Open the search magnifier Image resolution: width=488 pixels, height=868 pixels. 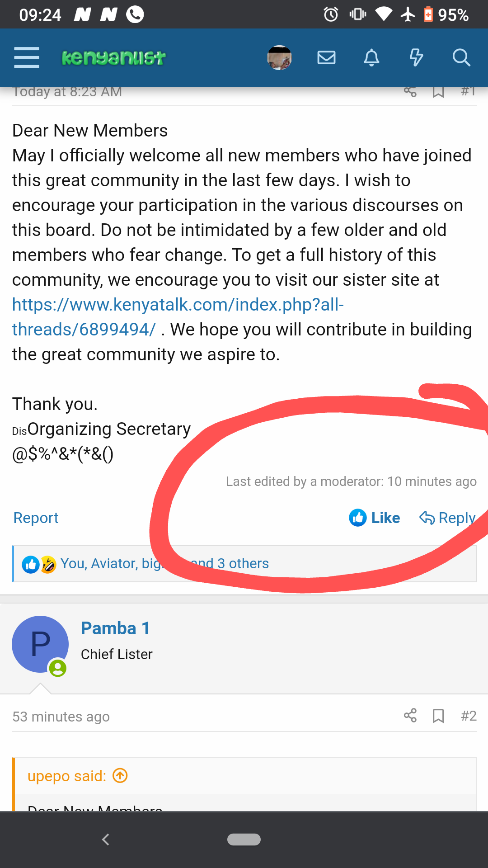[461, 58]
